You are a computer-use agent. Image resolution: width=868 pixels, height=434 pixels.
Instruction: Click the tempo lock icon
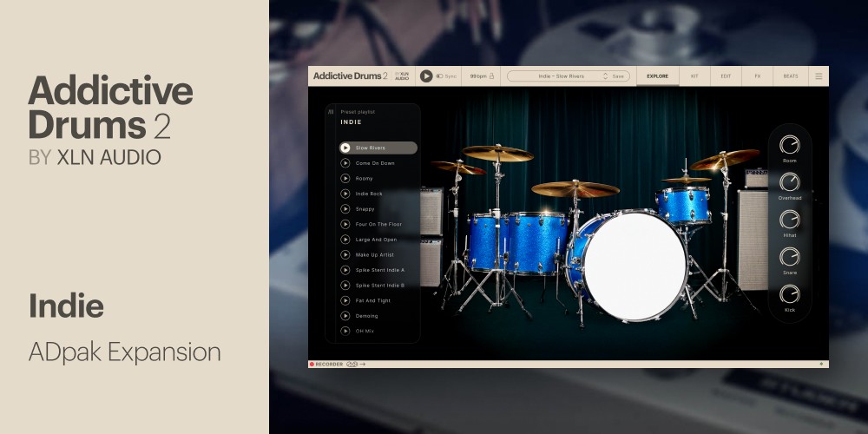pyautogui.click(x=490, y=76)
